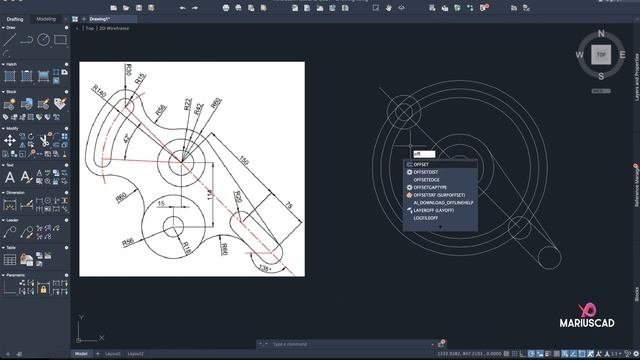Select the Line draw tool
This screenshot has height=360, width=640.
click(10, 40)
